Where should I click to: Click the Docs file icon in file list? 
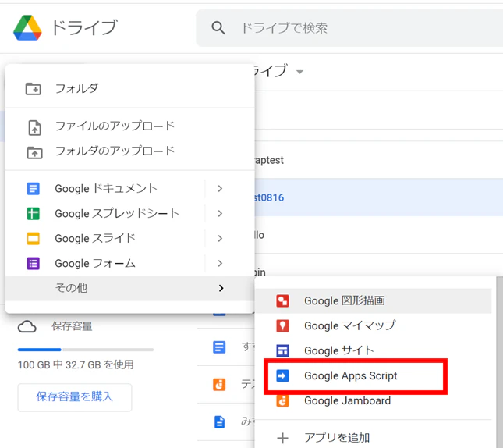click(219, 347)
